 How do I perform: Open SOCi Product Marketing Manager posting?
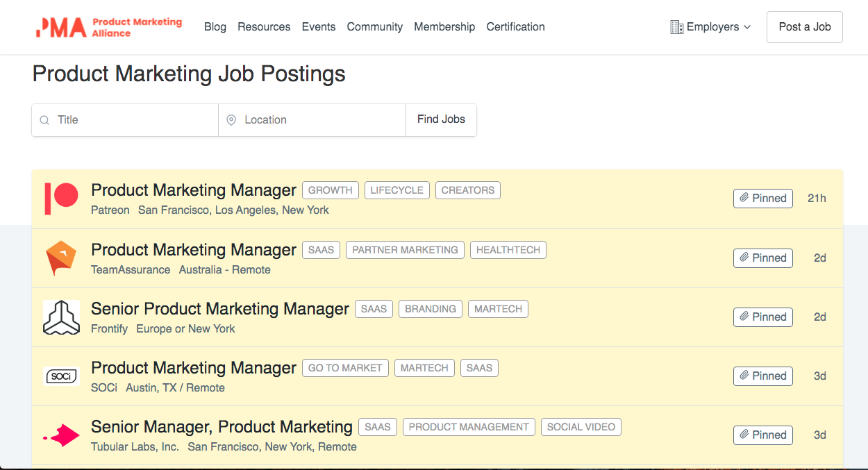(194, 368)
